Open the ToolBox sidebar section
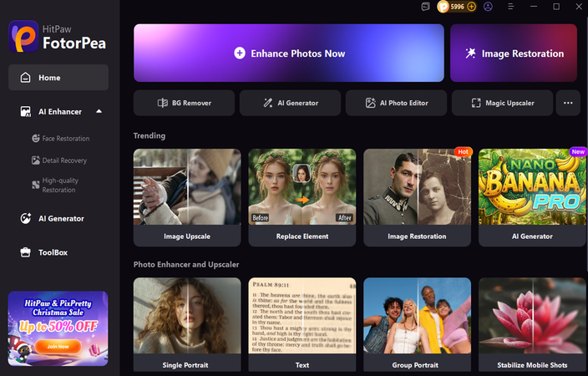Screen dimensions: 588x376 (44, 252)
